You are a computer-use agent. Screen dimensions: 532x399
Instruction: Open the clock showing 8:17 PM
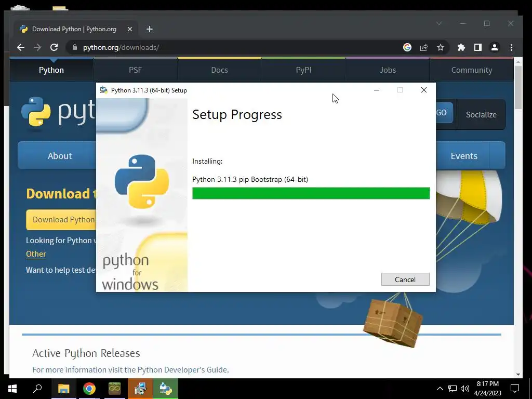(x=487, y=389)
